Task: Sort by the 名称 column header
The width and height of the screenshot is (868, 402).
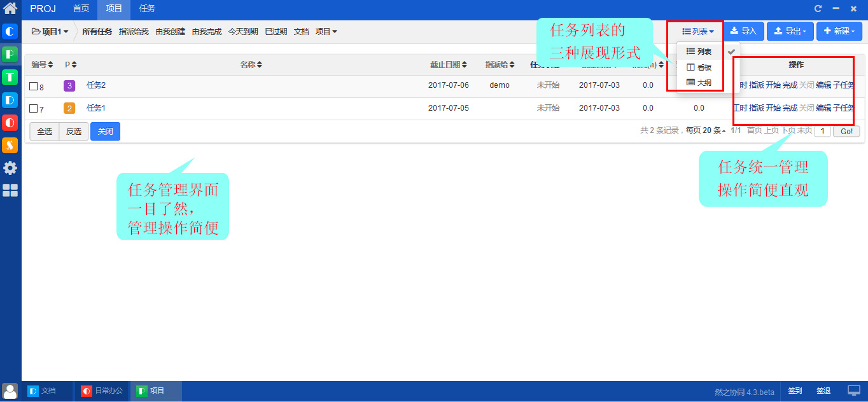Action: [251, 65]
